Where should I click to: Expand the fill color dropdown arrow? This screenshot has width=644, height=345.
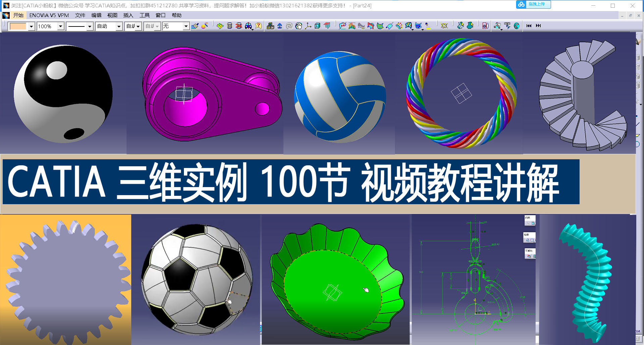tap(31, 26)
